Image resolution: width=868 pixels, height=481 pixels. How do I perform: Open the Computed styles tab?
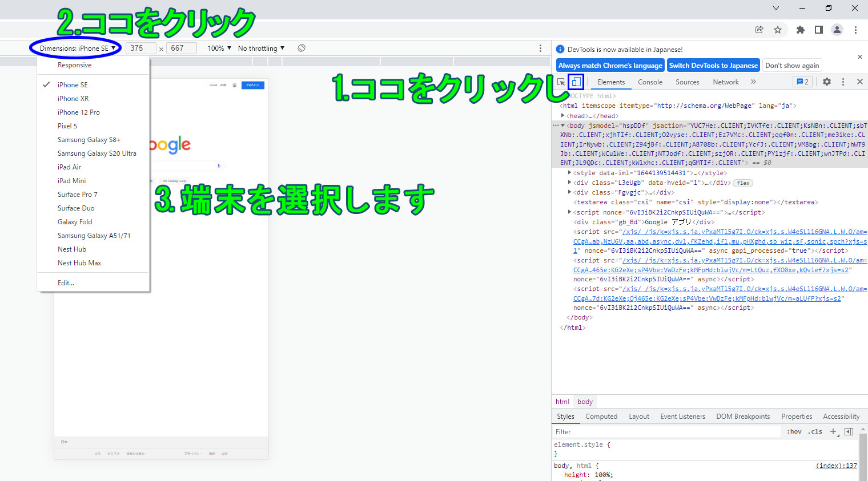601,417
